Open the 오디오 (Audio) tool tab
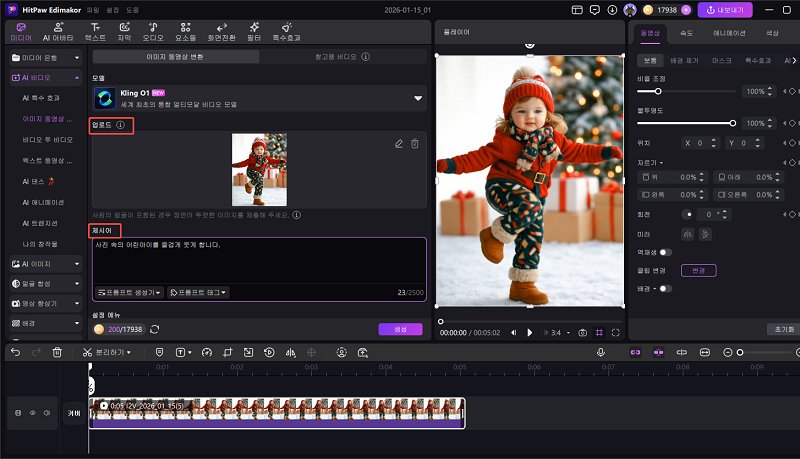The width and height of the screenshot is (800, 459). pyautogui.click(x=152, y=30)
